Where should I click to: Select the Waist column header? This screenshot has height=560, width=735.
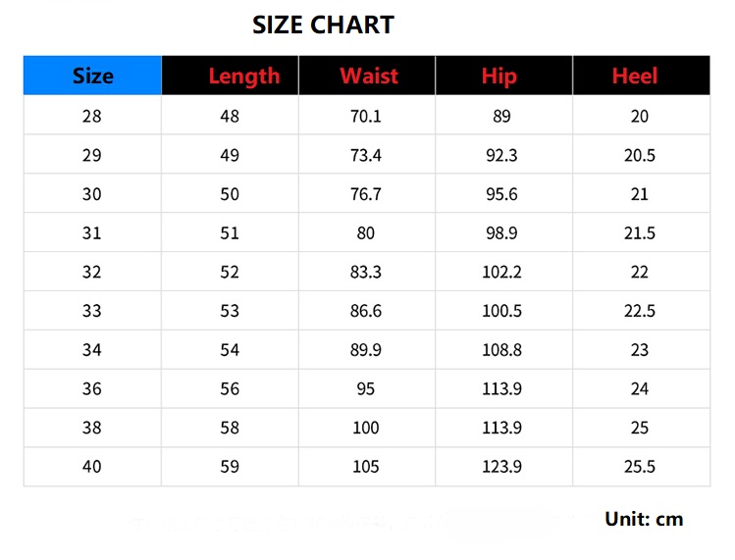(x=369, y=76)
